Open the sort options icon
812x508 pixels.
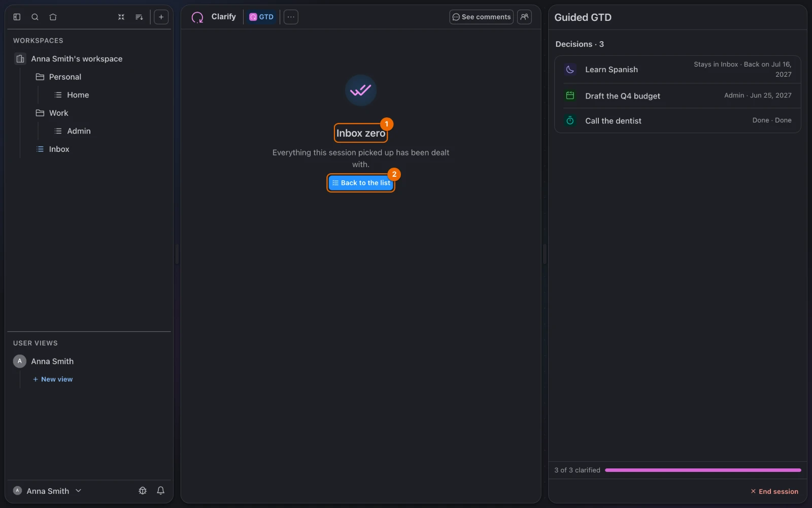[x=139, y=17]
